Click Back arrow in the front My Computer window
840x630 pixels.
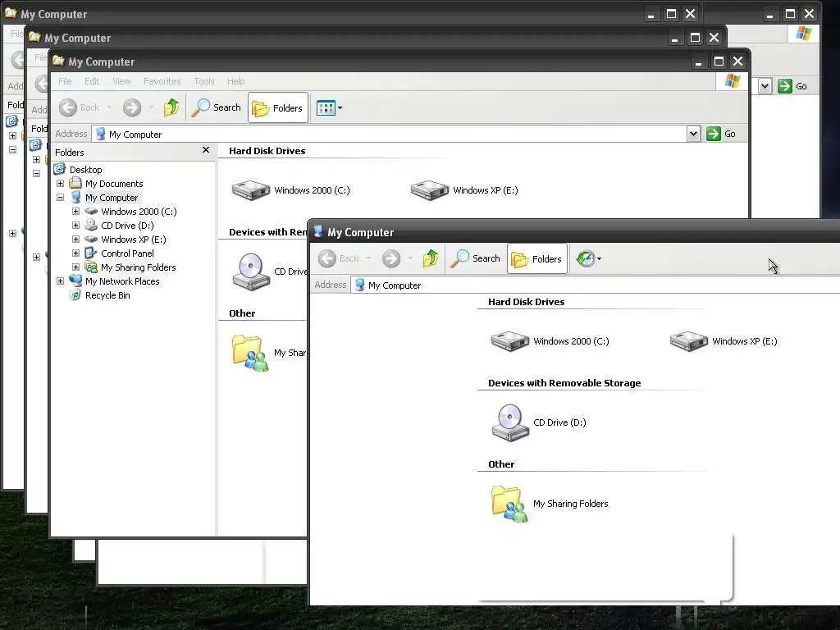327,258
